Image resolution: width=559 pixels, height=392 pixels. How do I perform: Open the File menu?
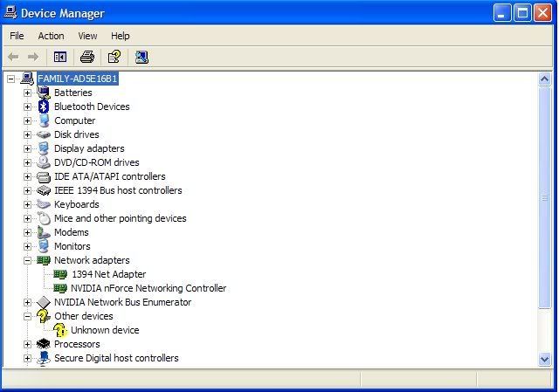17,36
